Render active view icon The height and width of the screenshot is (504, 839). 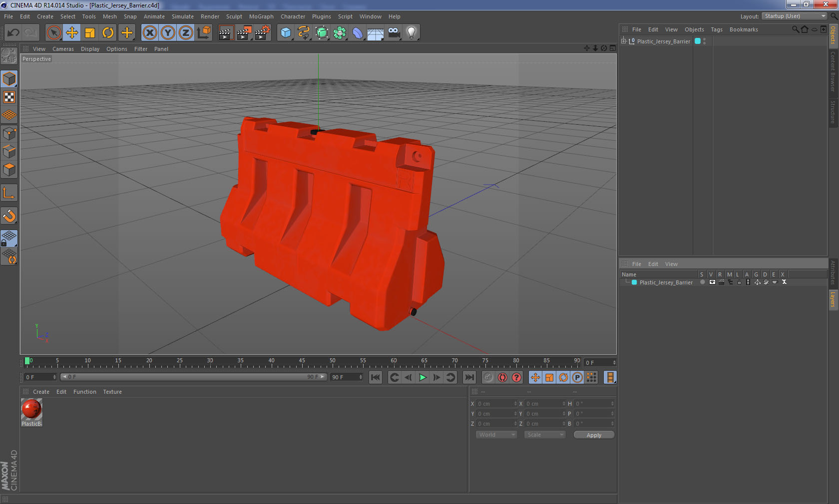point(226,33)
